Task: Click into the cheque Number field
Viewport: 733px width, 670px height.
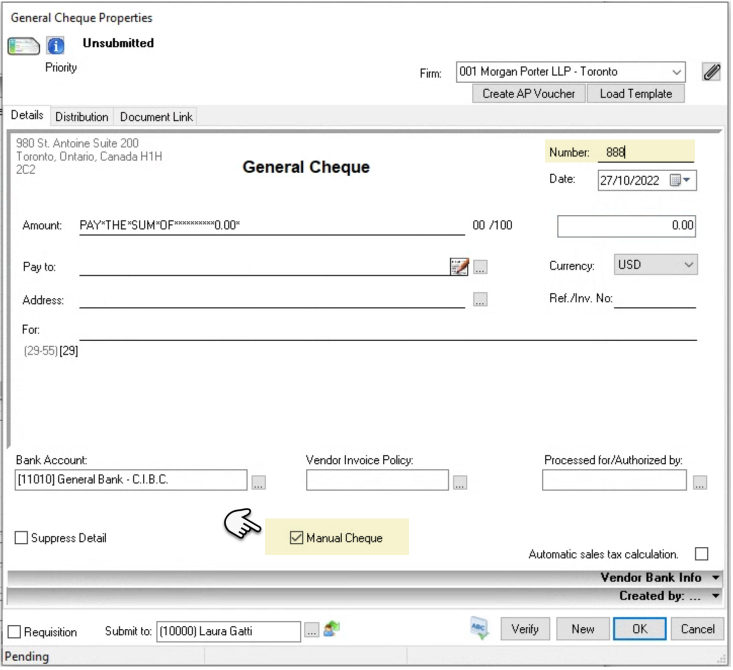Action: tap(646, 152)
